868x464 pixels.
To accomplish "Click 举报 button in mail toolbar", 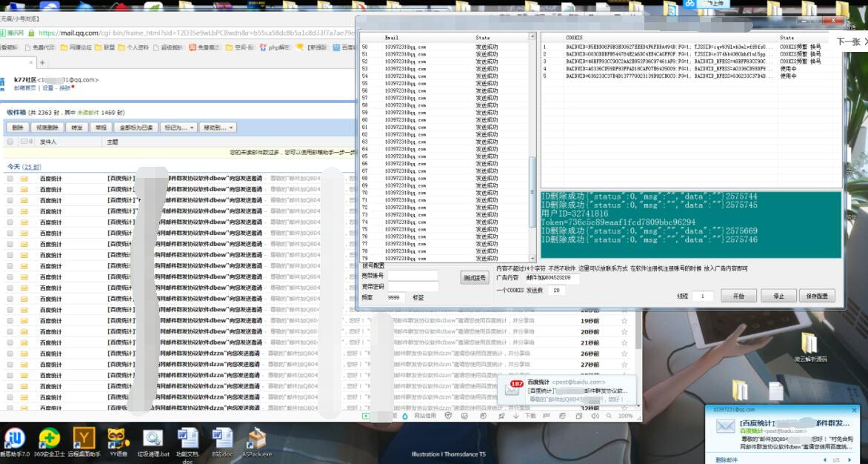I will point(101,127).
